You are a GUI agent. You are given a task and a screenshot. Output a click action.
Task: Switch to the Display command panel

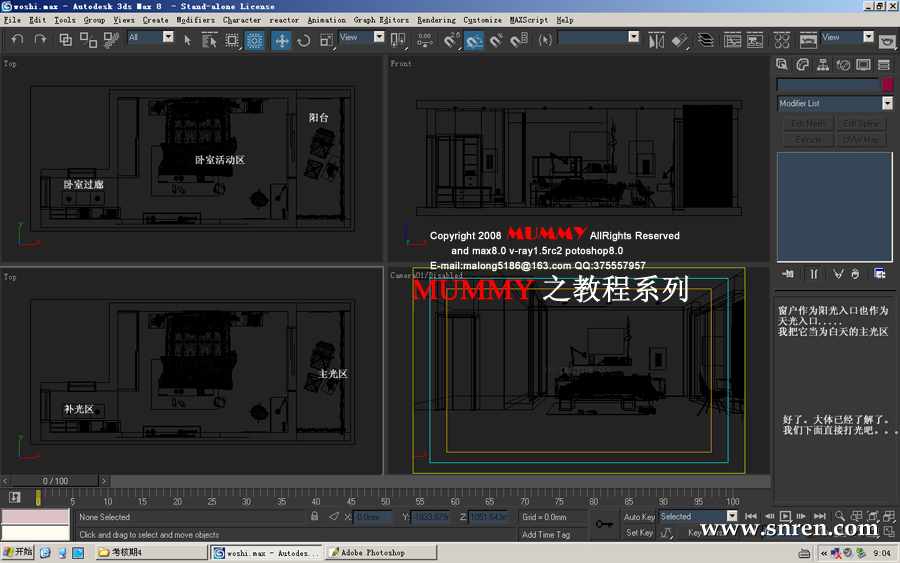click(864, 65)
